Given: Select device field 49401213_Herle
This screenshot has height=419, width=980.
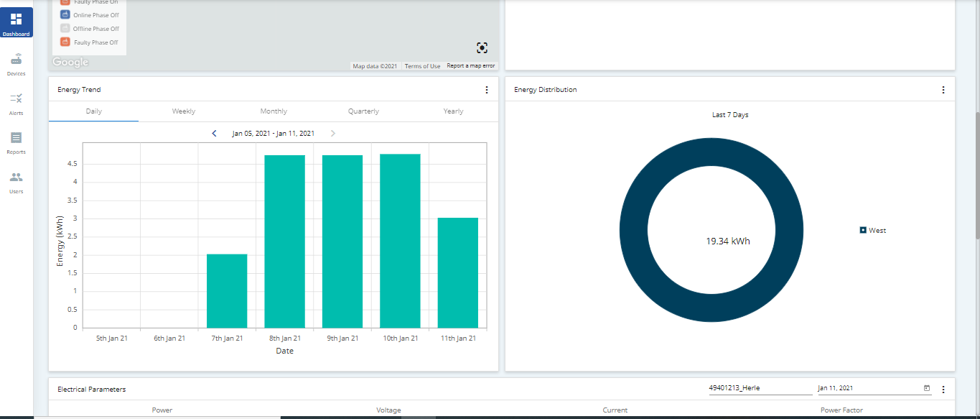Looking at the screenshot, I should [x=760, y=388].
